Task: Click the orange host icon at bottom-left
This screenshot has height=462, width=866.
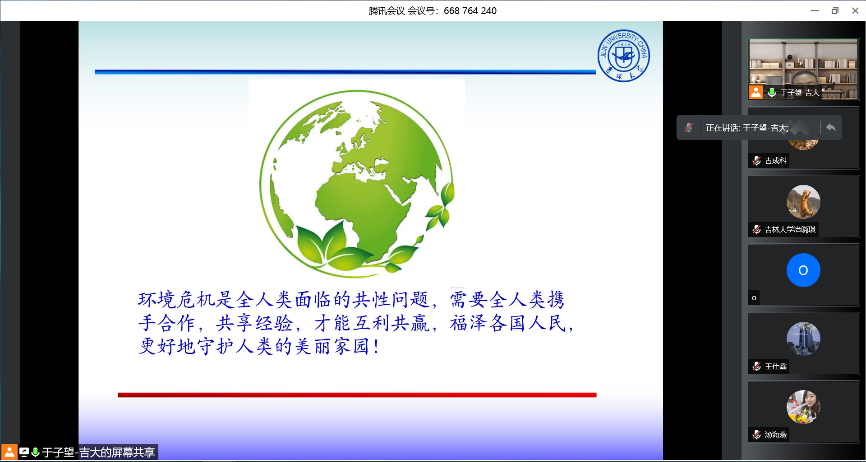Action: tap(9, 452)
